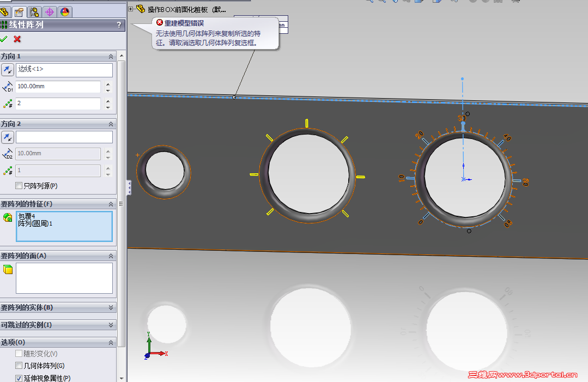Collapse the 方向 1 section

point(111,57)
